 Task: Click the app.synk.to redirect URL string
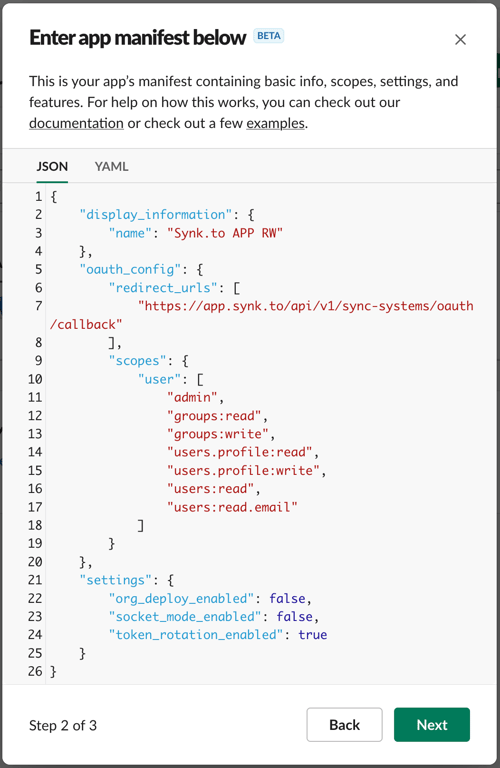point(306,306)
